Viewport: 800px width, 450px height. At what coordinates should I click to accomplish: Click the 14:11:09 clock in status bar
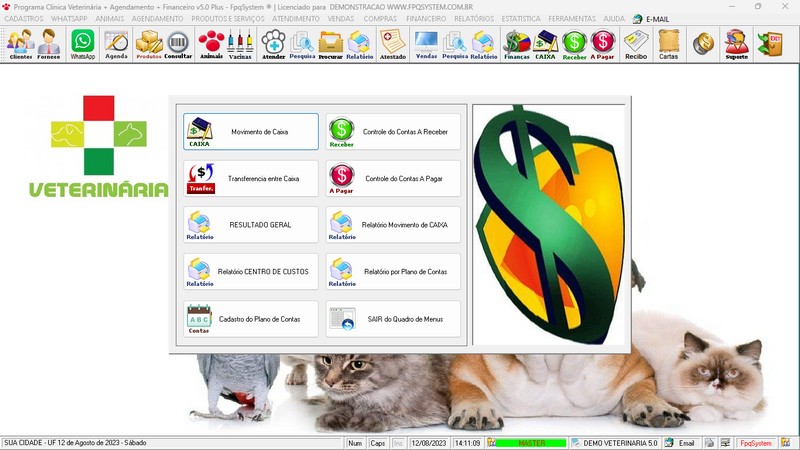click(467, 443)
